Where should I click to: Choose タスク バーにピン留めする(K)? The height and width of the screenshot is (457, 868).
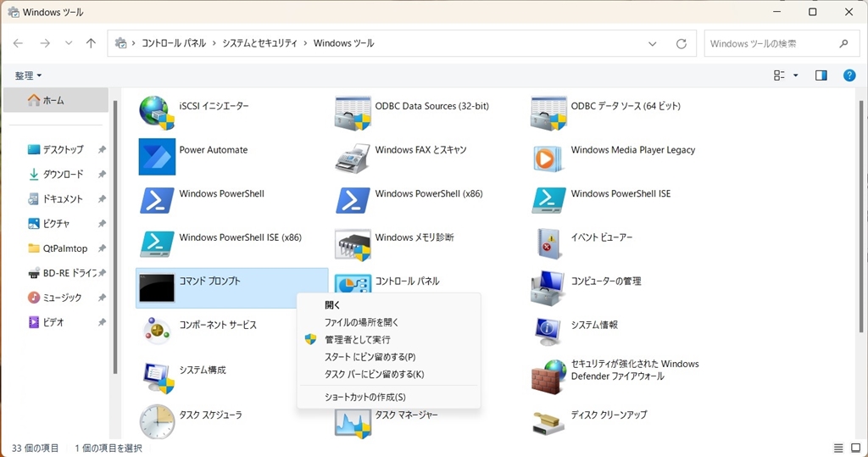click(388, 375)
